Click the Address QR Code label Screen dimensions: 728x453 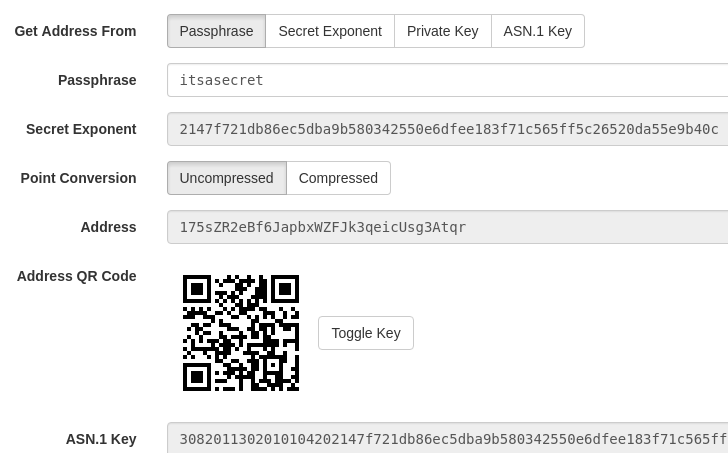[76, 276]
